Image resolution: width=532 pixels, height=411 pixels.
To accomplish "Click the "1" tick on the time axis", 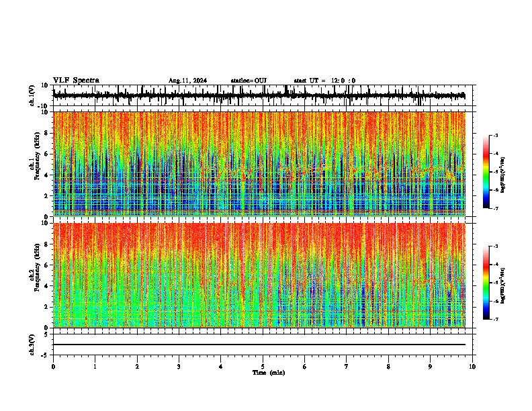I will 95,367.
